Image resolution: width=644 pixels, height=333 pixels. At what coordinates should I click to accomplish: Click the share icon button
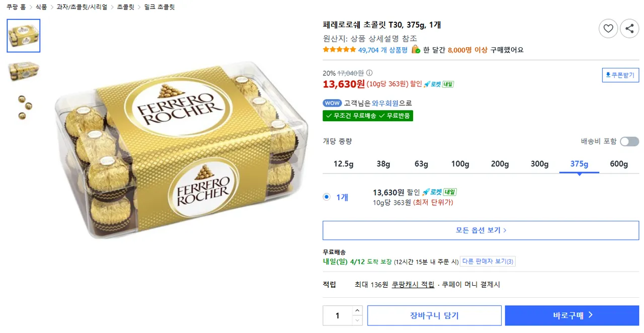(x=629, y=29)
